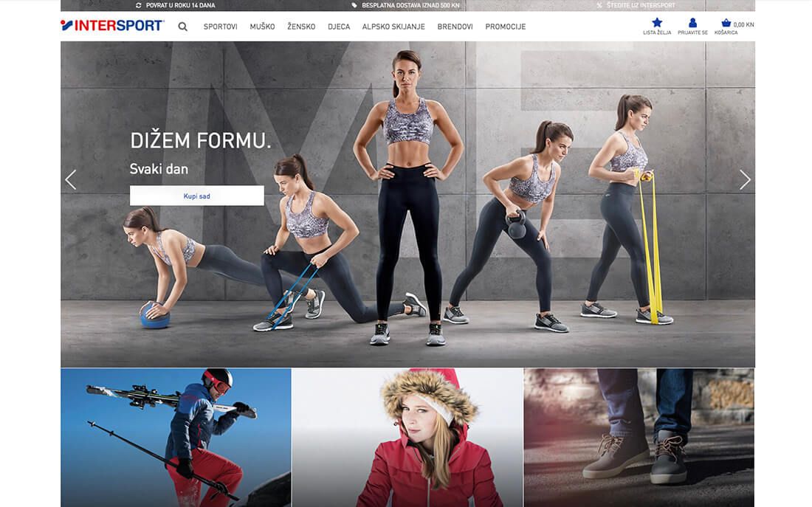812x507 pixels.
Task: Expand the Žensko category menu
Action: click(x=301, y=27)
